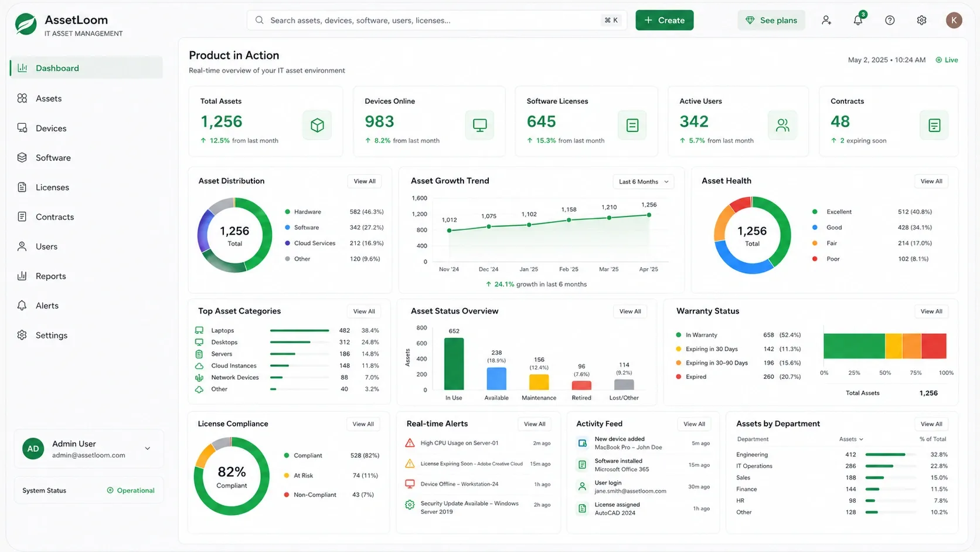
Task: Expand the Admin User account chevron
Action: coord(148,448)
